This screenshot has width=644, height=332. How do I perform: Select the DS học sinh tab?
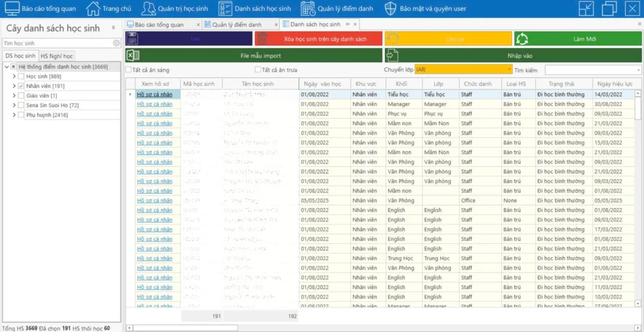click(20, 56)
